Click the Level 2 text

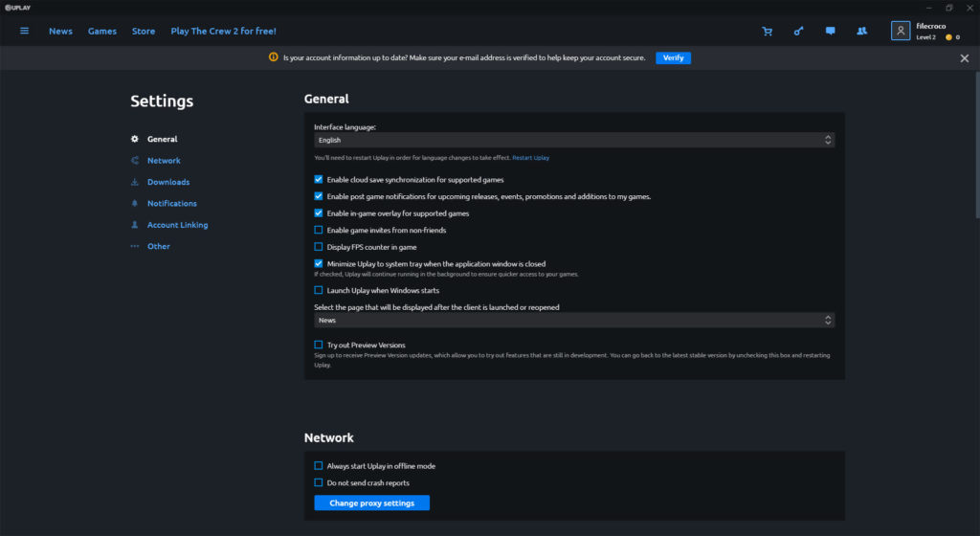click(x=925, y=37)
